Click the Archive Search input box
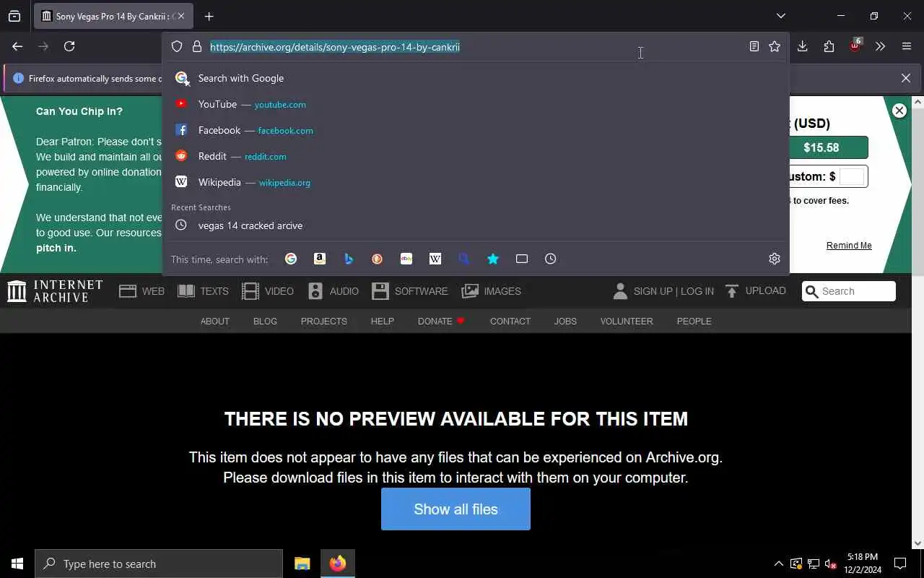 point(849,291)
